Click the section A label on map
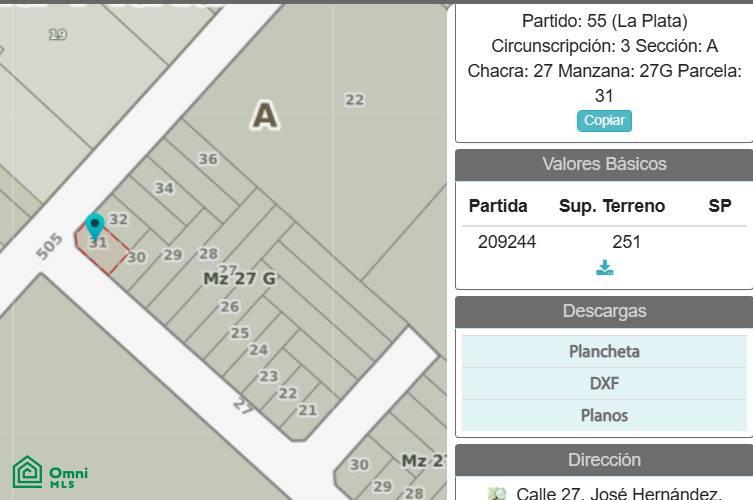Image resolution: width=753 pixels, height=500 pixels. (265, 115)
